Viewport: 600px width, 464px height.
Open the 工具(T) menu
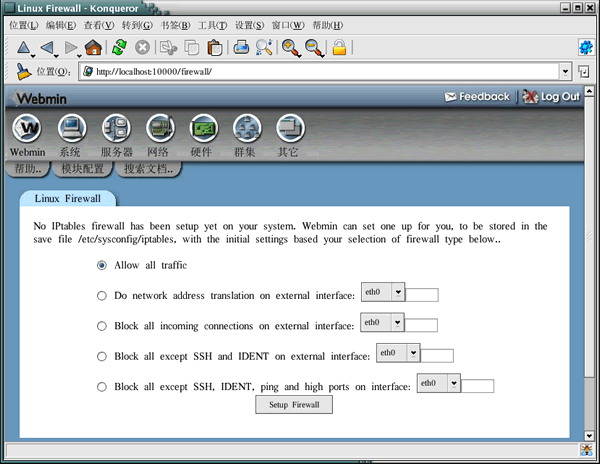click(212, 25)
